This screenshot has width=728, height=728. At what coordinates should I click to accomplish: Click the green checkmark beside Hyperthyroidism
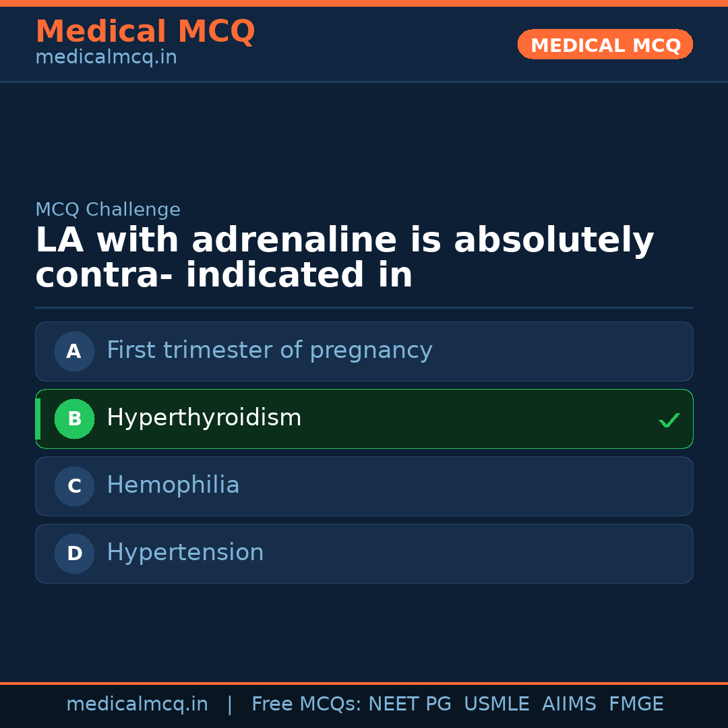[669, 420]
